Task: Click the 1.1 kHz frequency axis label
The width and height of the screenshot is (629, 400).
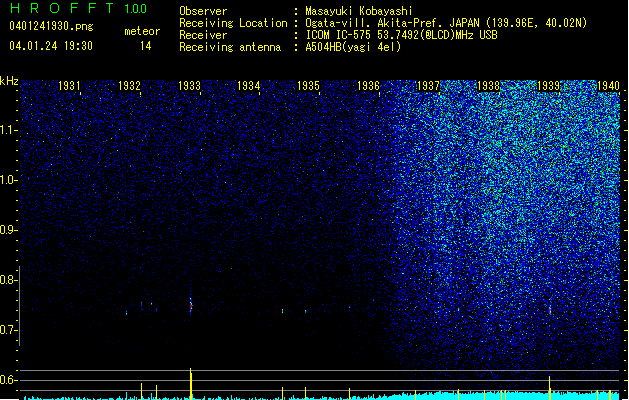Action: pos(8,130)
